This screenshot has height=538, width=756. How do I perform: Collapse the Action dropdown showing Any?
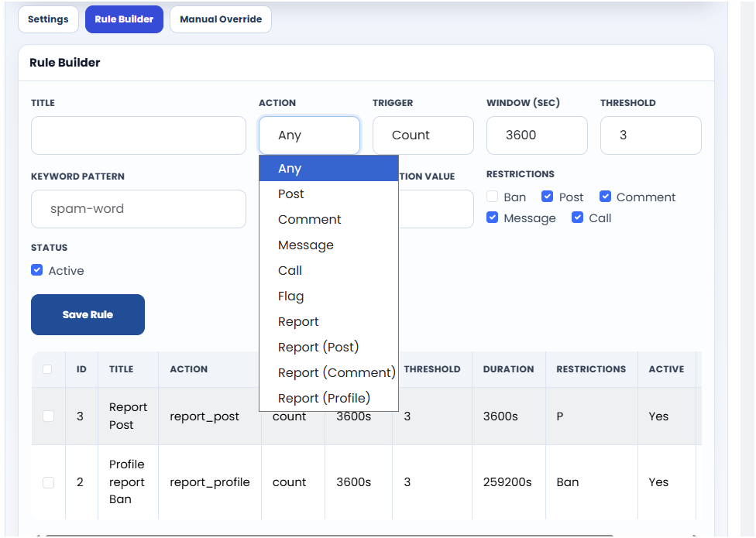tap(309, 135)
